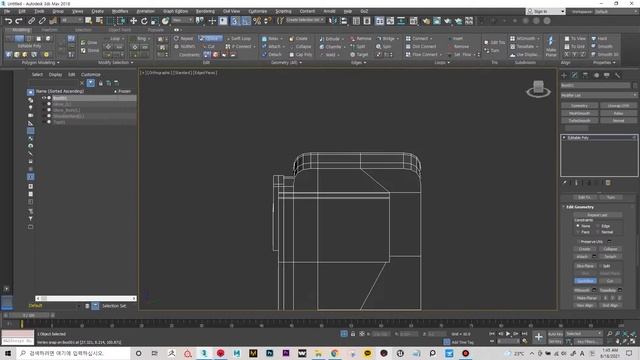The width and height of the screenshot is (640, 360).
Task: Toggle the Selection Lock padlock in status bar
Action: [353, 334]
